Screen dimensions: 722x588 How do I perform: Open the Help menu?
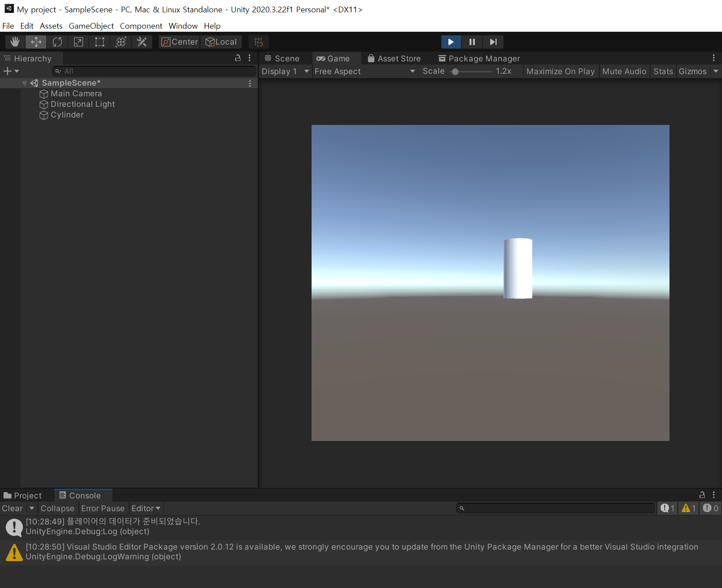coord(212,26)
